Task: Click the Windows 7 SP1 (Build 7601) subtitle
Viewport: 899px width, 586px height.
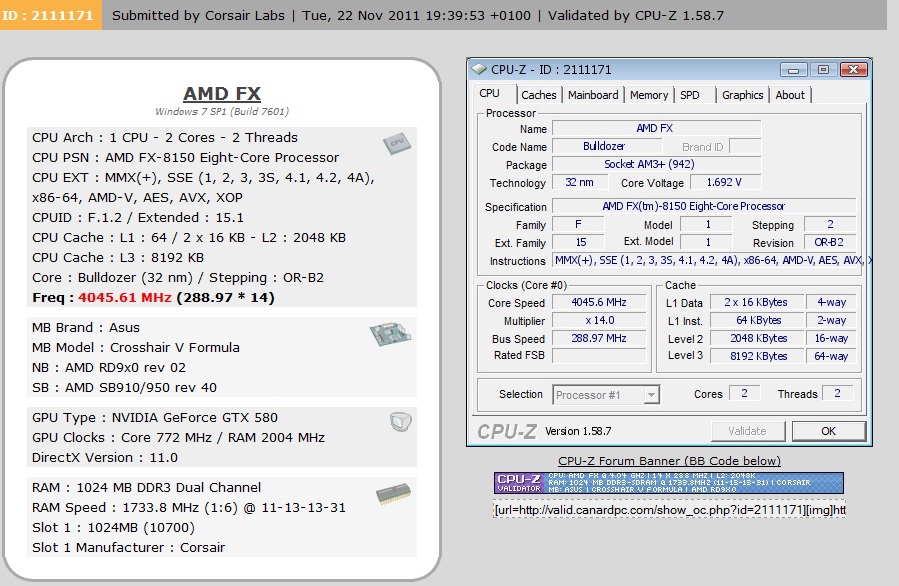Action: (x=222, y=111)
